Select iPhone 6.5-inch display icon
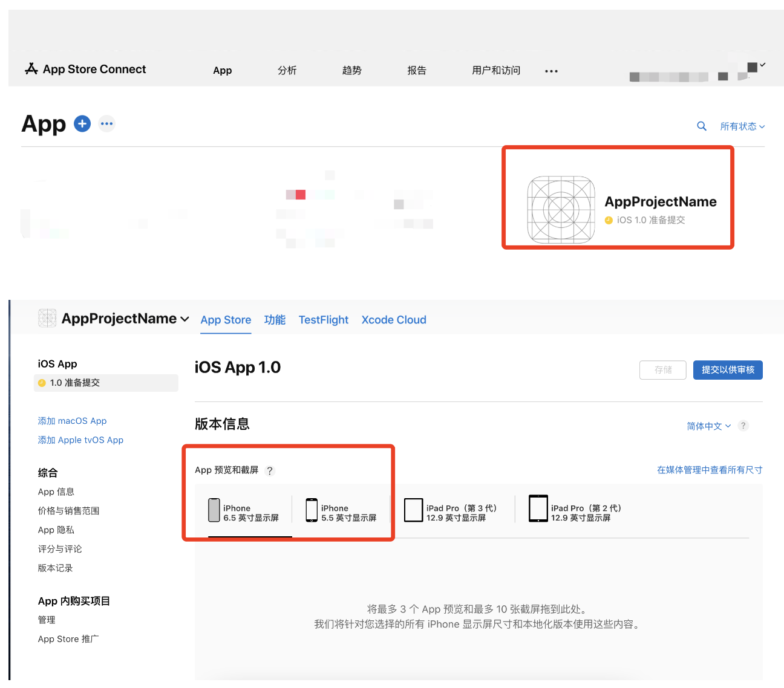Screen dimensions: 784x688 pyautogui.click(x=214, y=510)
